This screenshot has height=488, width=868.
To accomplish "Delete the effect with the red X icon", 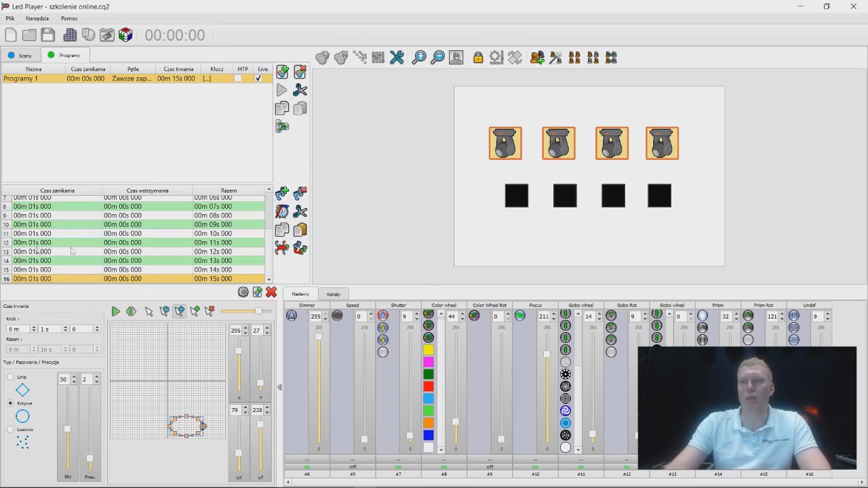I will 271,292.
